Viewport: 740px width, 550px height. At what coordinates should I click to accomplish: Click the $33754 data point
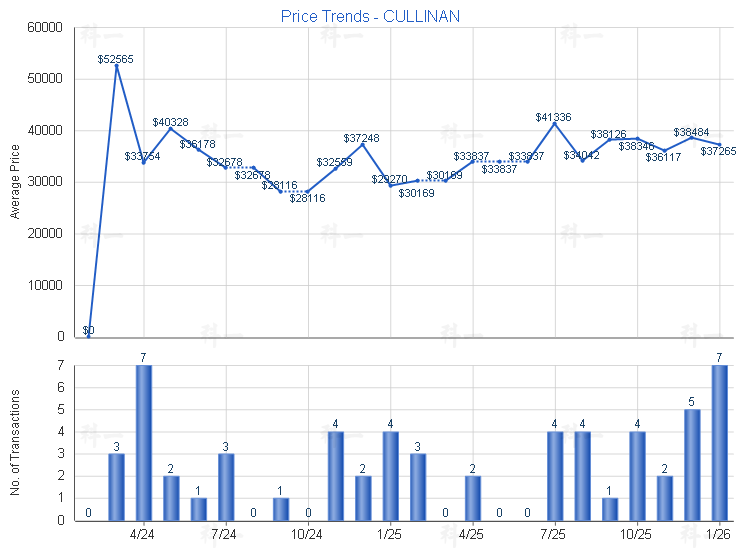coord(144,162)
